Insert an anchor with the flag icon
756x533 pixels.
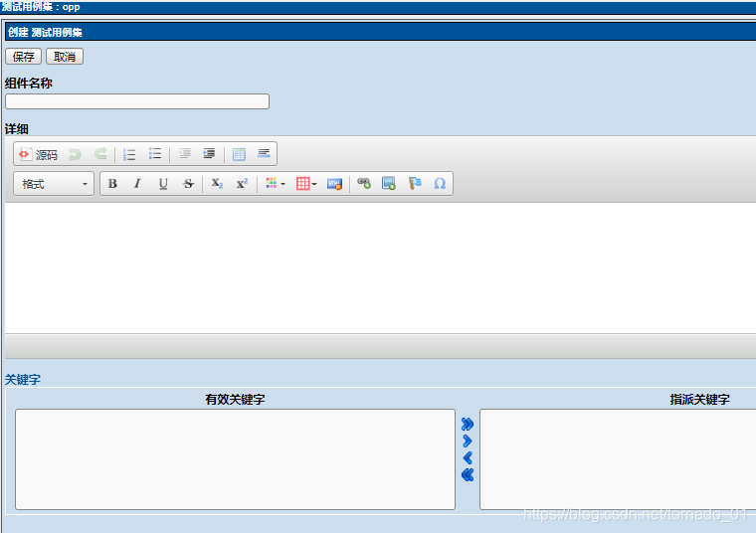pos(415,183)
